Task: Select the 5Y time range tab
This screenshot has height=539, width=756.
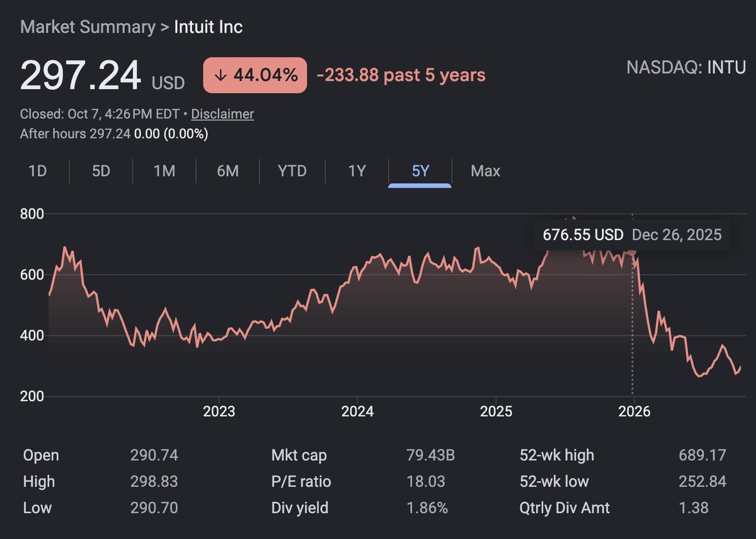Action: pyautogui.click(x=420, y=171)
